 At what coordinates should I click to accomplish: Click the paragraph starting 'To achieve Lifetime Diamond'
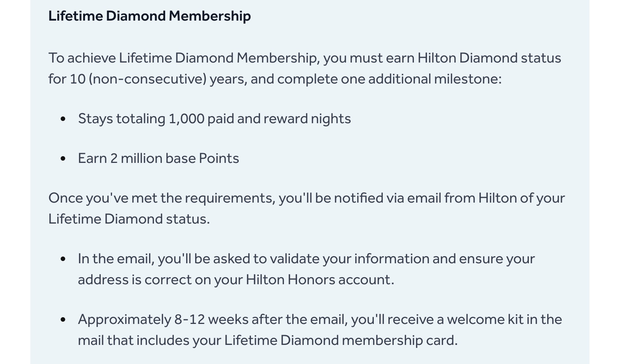coord(305,69)
